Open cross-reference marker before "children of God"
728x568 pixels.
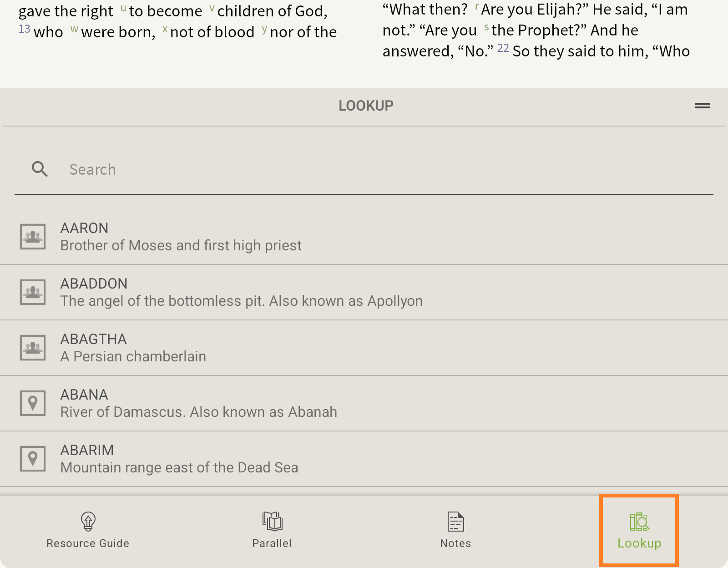212,8
